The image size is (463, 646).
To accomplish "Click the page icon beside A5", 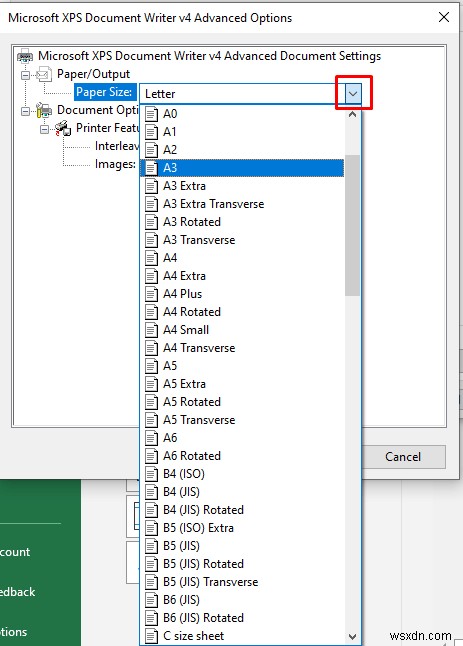I will click(x=151, y=366).
